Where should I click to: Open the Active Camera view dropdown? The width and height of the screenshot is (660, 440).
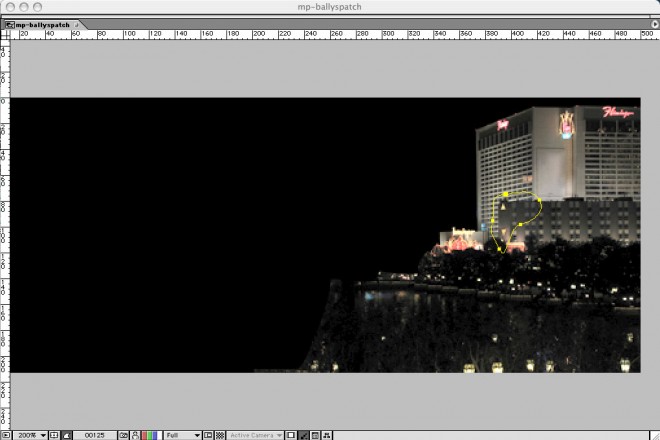click(x=254, y=435)
